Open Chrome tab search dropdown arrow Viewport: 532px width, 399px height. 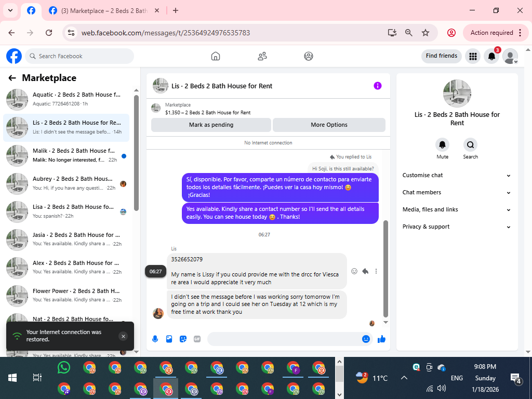(x=10, y=10)
